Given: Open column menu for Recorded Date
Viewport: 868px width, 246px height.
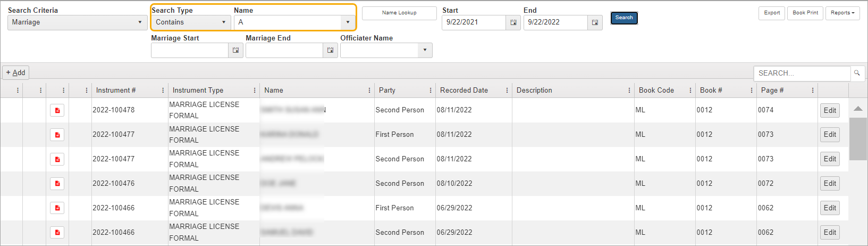Looking at the screenshot, I should pos(507,91).
